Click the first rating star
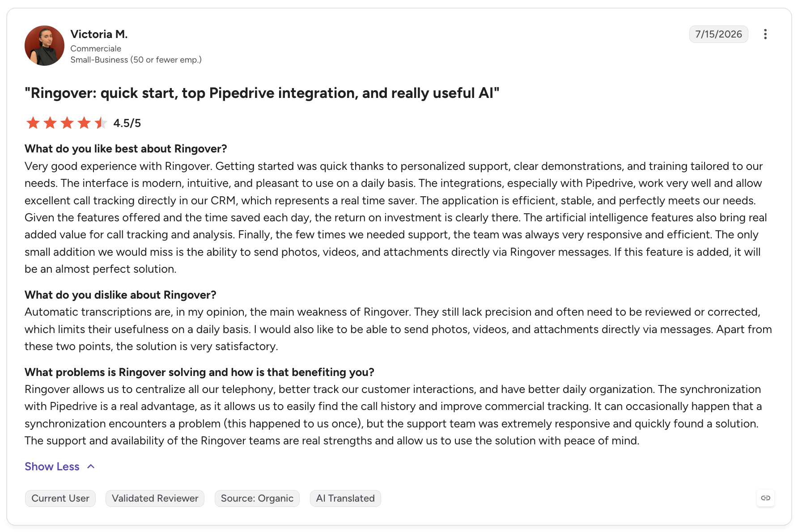Image resolution: width=798 pixels, height=532 pixels. tap(33, 123)
